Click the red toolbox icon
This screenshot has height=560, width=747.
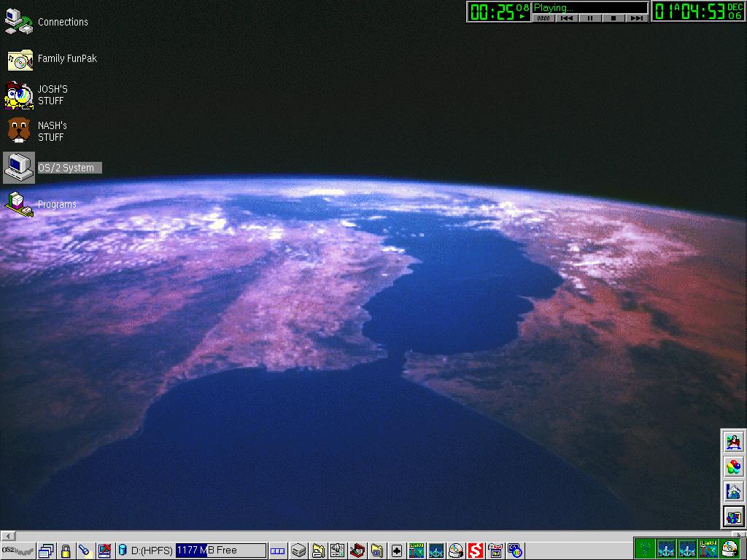tap(357, 551)
